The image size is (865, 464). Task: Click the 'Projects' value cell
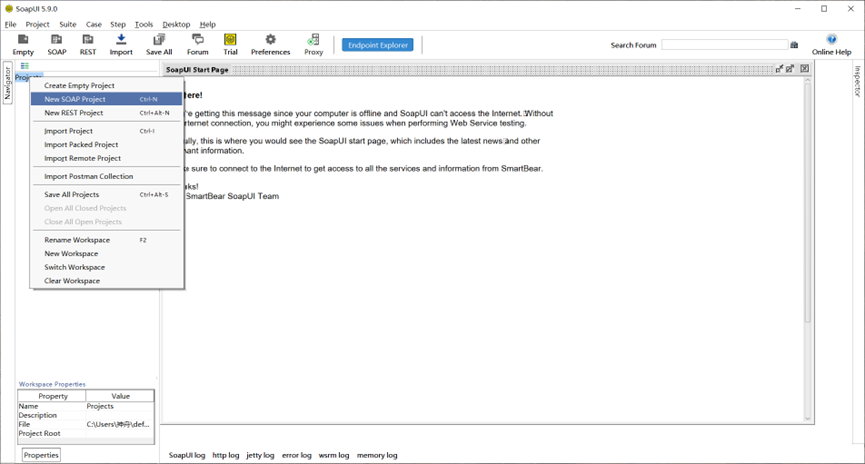(x=120, y=406)
